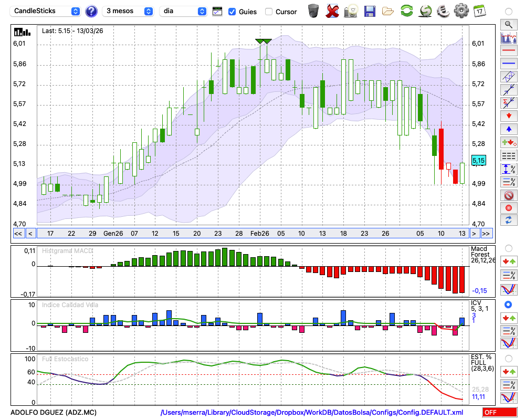Select the red horizontal line tool
Viewport: 525px width, 420px height.
[x=509, y=50]
